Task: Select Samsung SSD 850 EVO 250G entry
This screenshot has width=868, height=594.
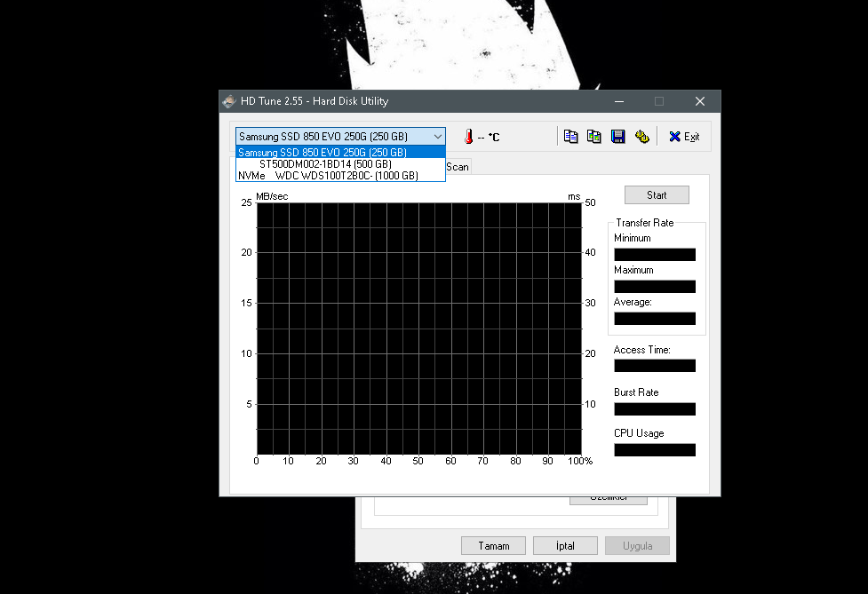Action: coord(340,152)
